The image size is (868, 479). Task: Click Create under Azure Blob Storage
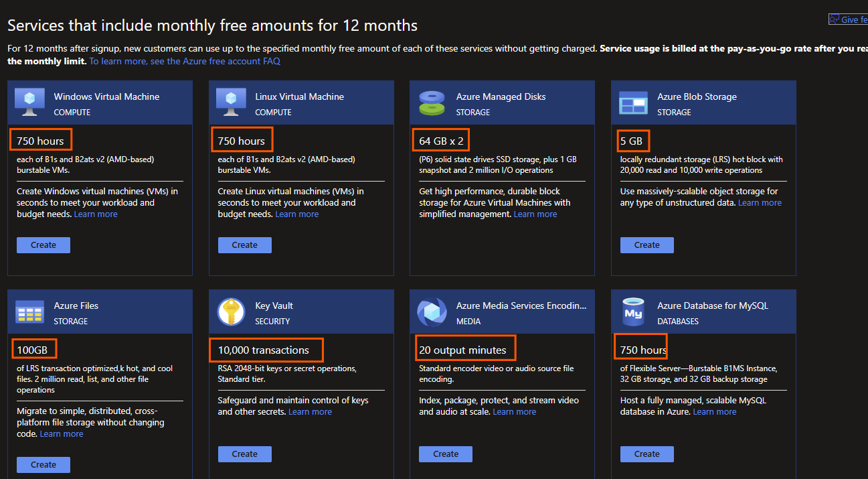[647, 245]
